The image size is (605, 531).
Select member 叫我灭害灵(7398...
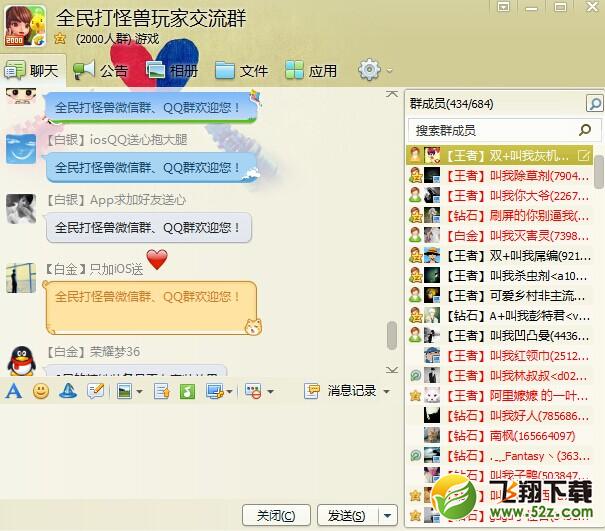click(x=499, y=235)
